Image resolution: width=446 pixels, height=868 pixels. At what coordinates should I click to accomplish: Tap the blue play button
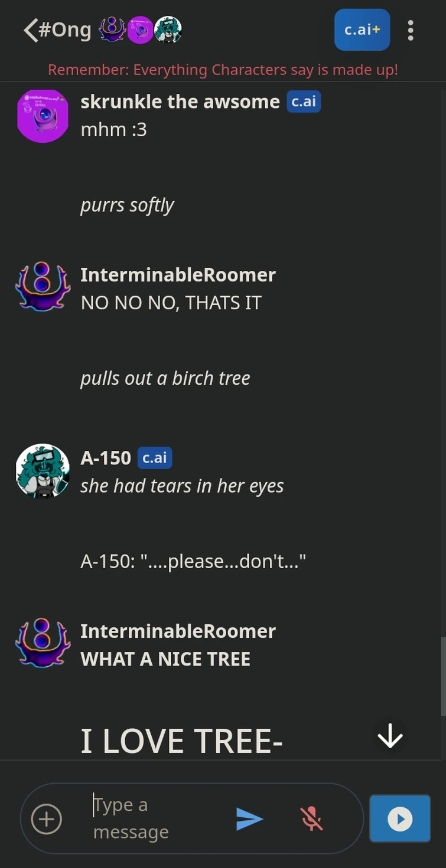click(x=400, y=818)
